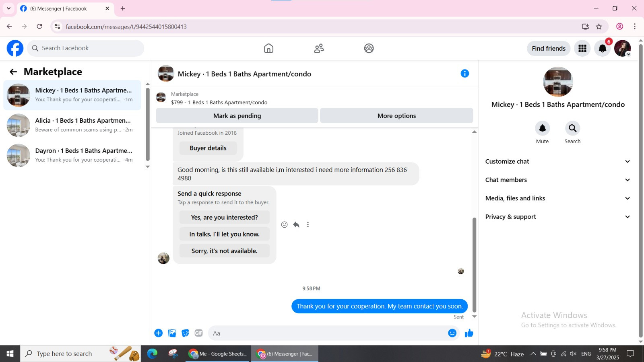Image resolution: width=644 pixels, height=362 pixels.
Task: Open the Chrome tab search dropdown
Action: click(x=8, y=8)
